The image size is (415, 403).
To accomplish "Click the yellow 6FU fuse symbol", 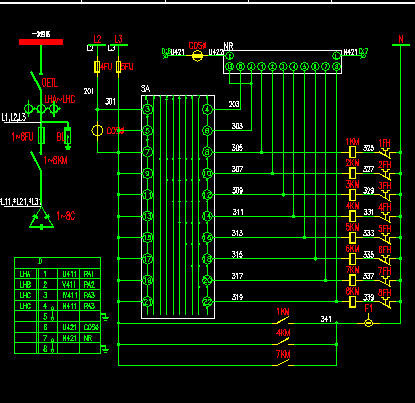I will (x=118, y=67).
